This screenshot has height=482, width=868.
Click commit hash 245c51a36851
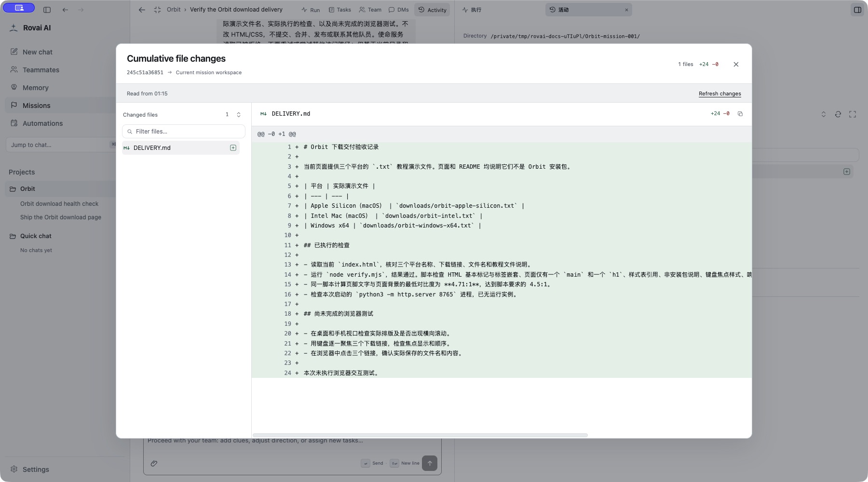(145, 72)
